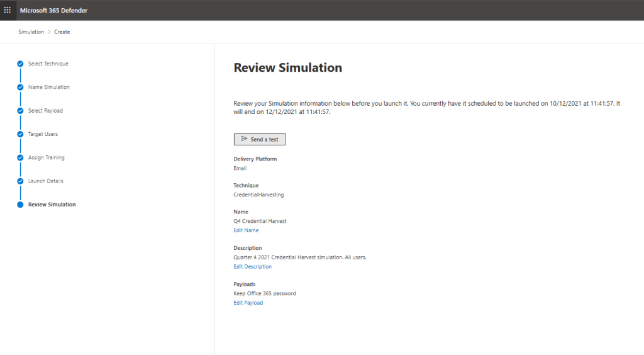Click the Review Simulation current step dot
Image resolution: width=644 pixels, height=355 pixels.
click(21, 205)
